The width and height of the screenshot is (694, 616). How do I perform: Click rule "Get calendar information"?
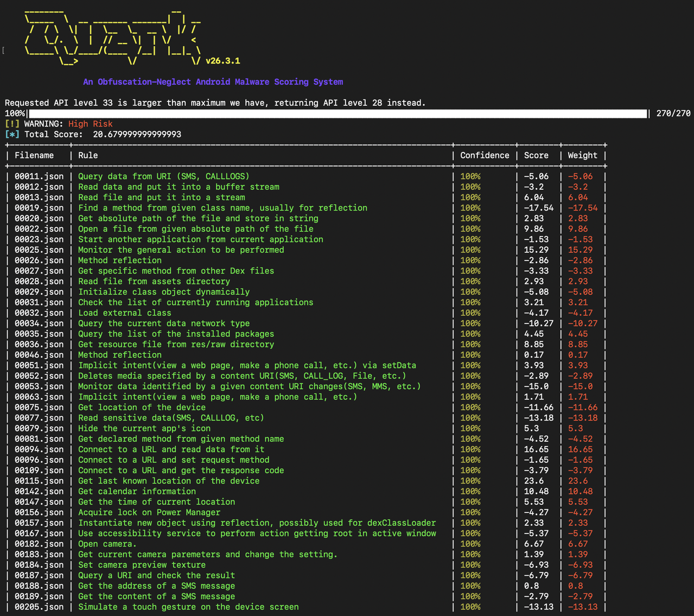pyautogui.click(x=137, y=491)
